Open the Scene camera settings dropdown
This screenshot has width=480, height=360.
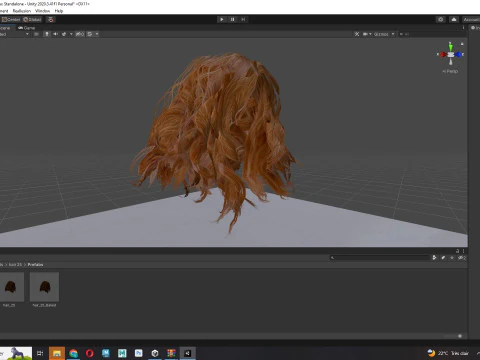(x=367, y=34)
